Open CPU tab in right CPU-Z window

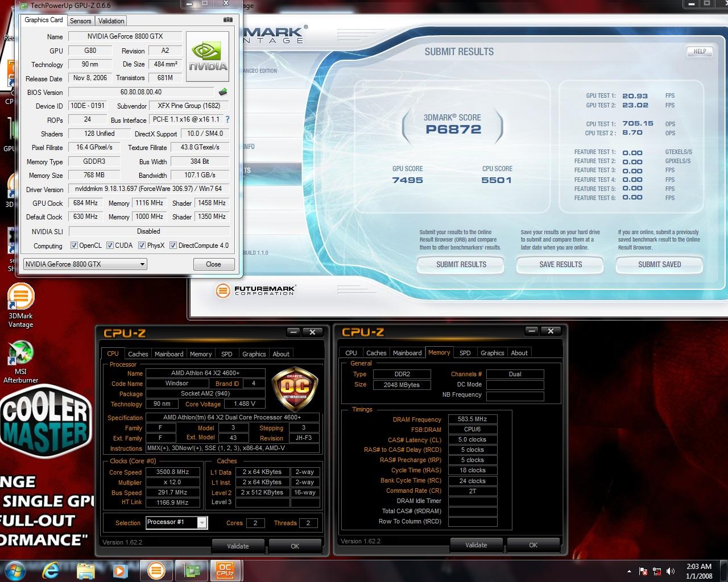coord(351,352)
